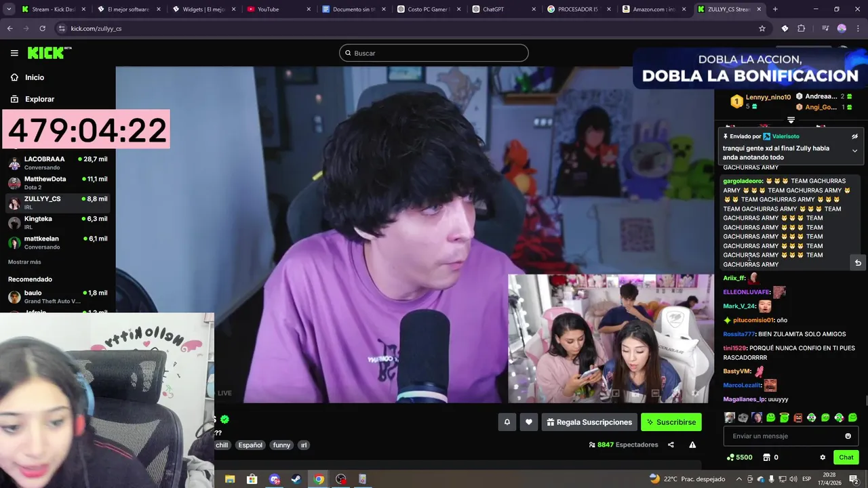Open Microsoft Store from the taskbar

(252, 479)
